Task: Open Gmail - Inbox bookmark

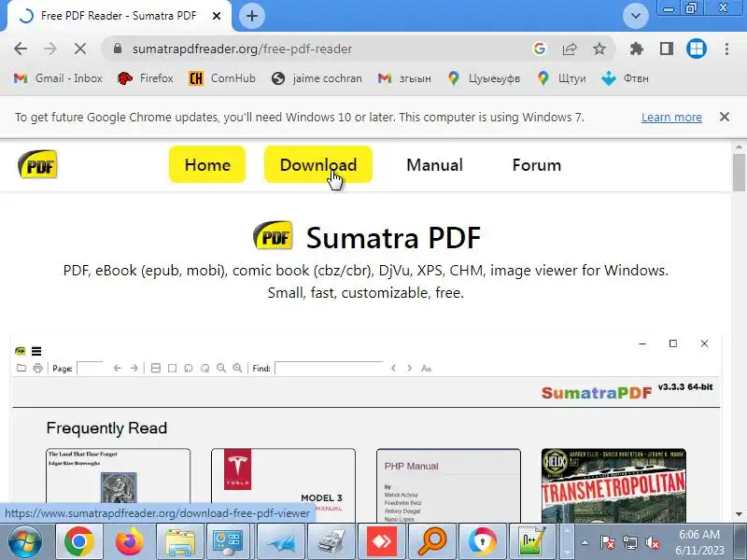Action: pos(58,78)
